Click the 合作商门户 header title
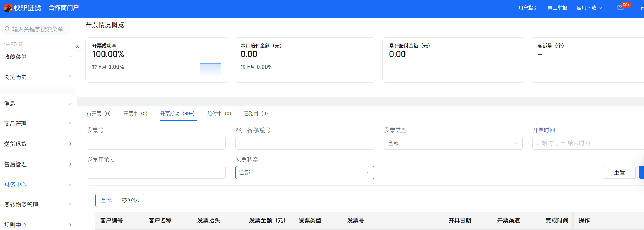This screenshot has height=230, width=644. point(63,8)
